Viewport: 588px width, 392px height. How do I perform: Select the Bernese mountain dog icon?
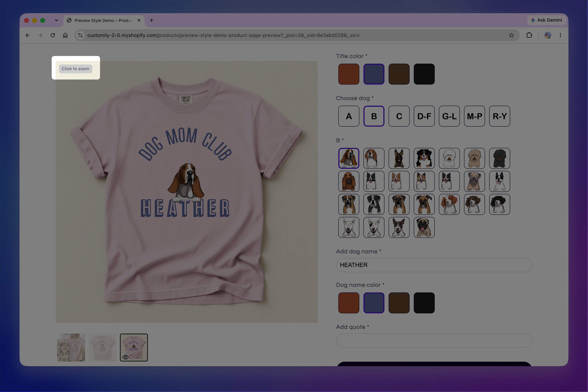(x=424, y=158)
